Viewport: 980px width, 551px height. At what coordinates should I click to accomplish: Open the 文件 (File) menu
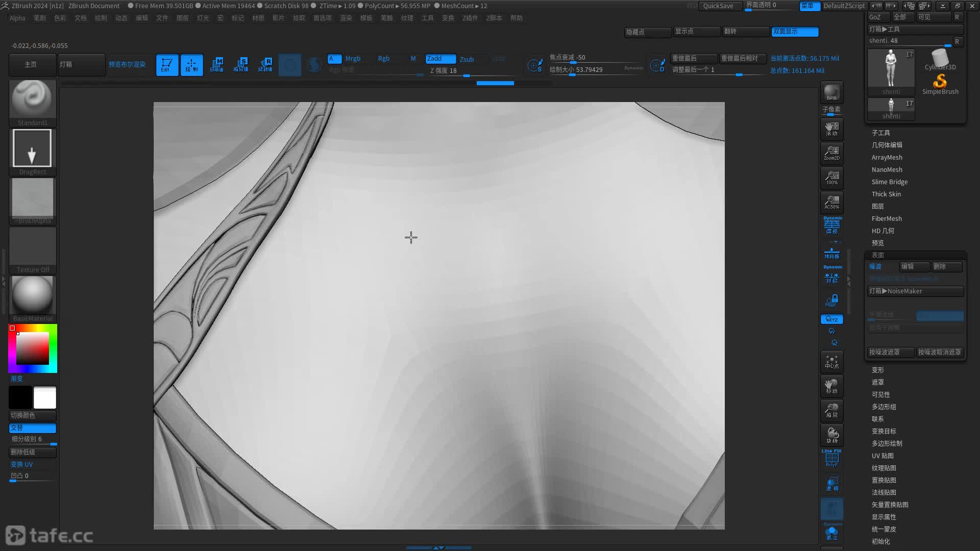point(162,18)
